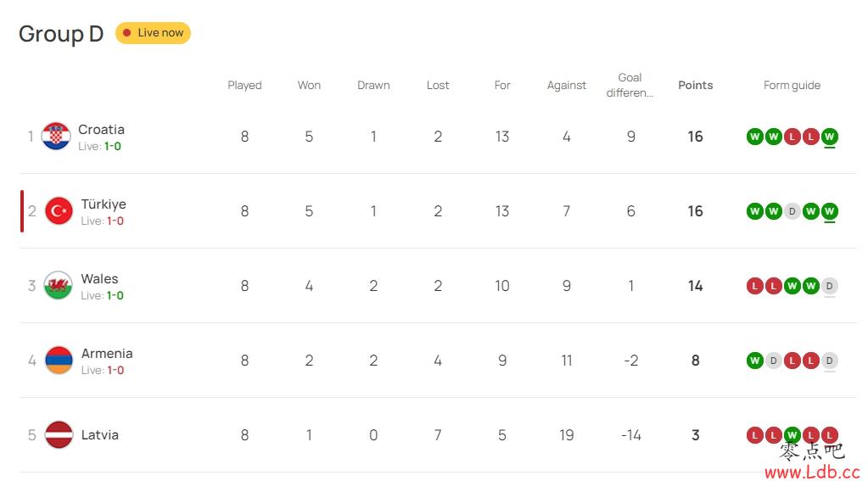Click Croatia's latest underlined W form badge
Image resolution: width=868 pixels, height=481 pixels.
[829, 137]
